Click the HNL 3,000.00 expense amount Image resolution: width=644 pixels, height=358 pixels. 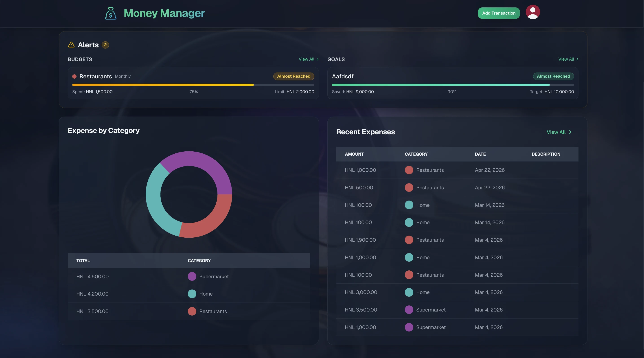pos(361,292)
